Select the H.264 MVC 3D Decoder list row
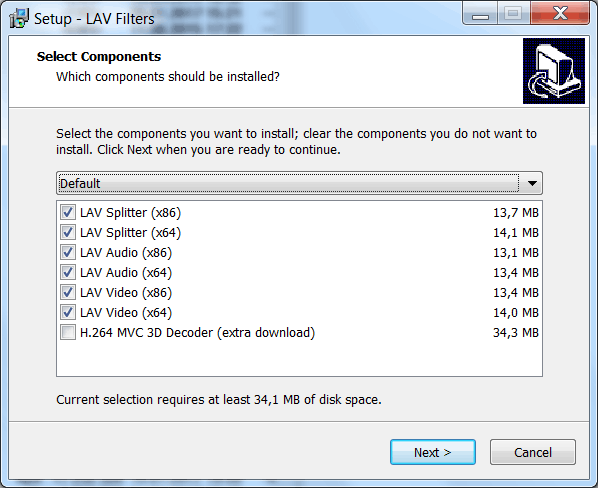This screenshot has height=488, width=598. (x=299, y=332)
